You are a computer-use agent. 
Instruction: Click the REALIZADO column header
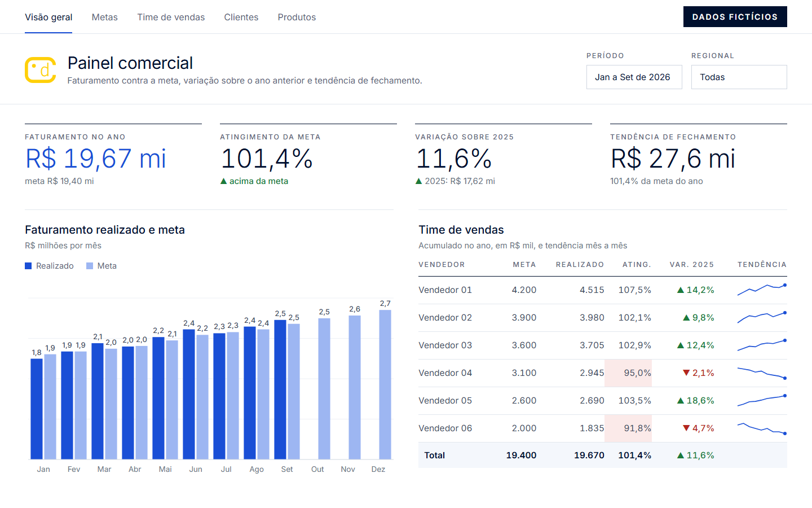[x=580, y=265]
